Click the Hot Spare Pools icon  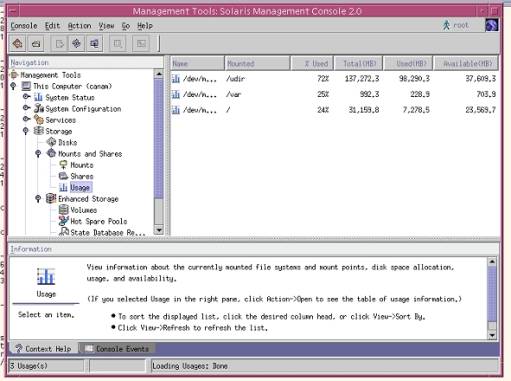point(63,221)
